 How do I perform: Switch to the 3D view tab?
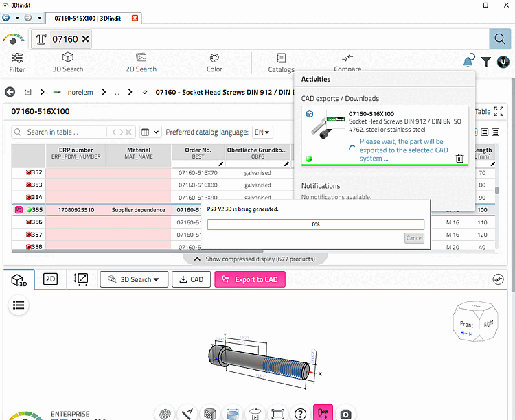(x=19, y=280)
